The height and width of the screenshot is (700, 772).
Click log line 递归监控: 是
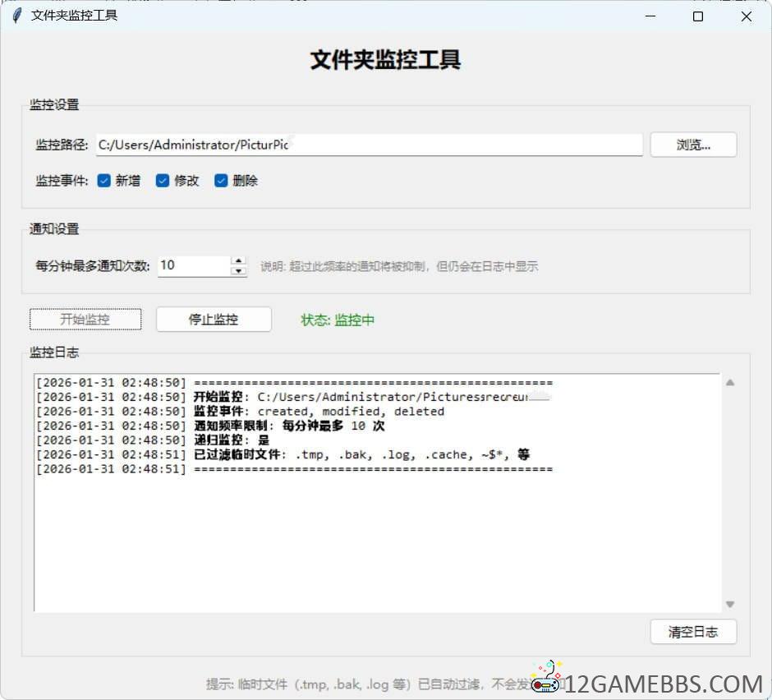coord(153,440)
